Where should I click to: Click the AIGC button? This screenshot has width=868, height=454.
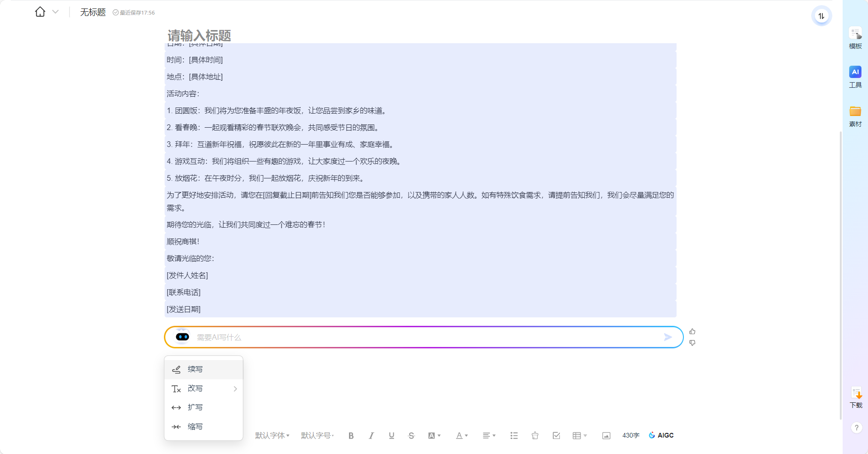(x=661, y=435)
